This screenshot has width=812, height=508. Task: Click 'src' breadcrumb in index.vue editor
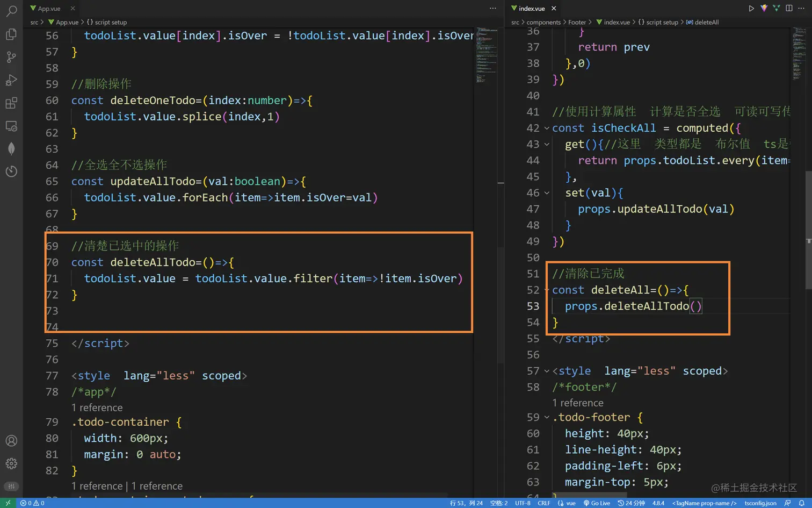[515, 22]
